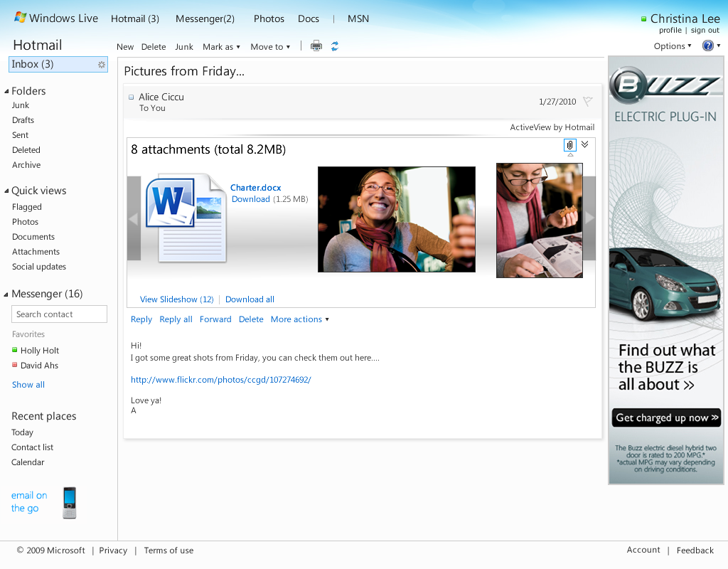Open the Flagged quick view
The height and width of the screenshot is (569, 728).
[x=27, y=207]
